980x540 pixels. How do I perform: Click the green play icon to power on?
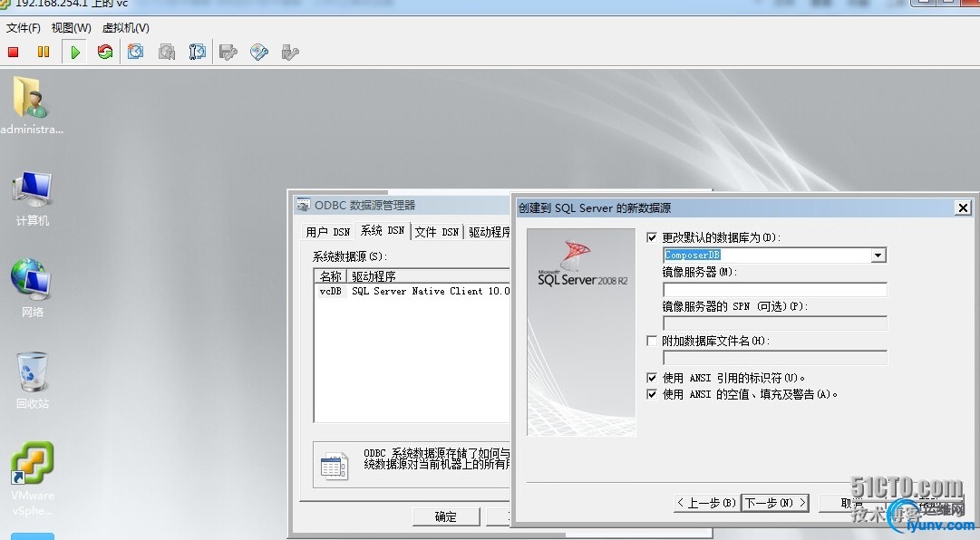pyautogui.click(x=74, y=52)
